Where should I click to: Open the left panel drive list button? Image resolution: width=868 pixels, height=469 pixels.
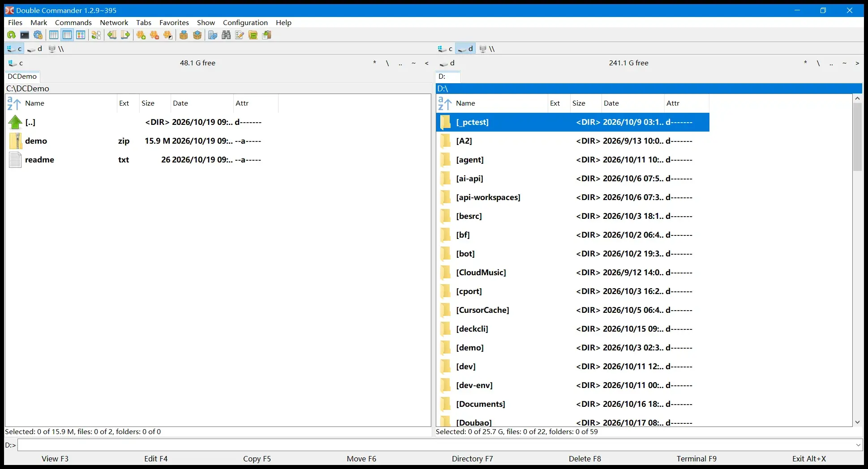tap(16, 63)
